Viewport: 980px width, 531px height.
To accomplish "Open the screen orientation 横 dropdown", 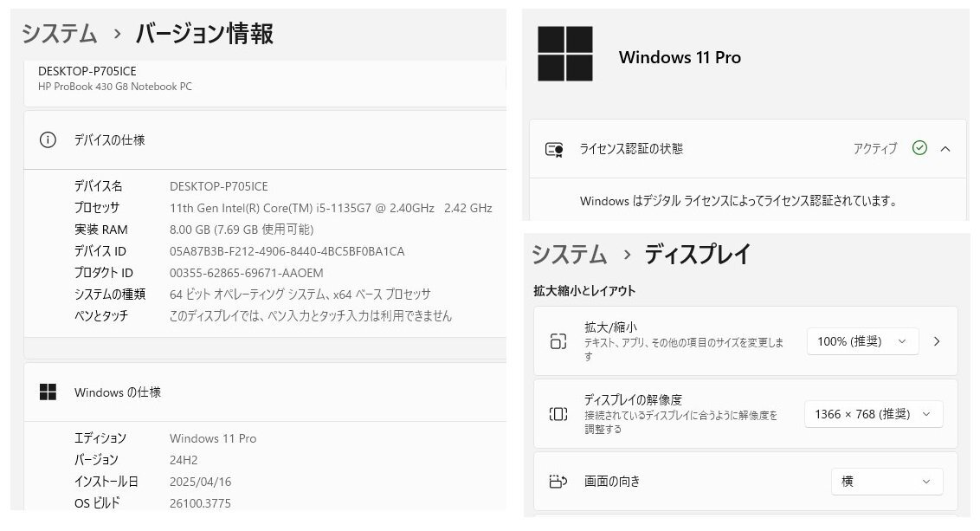I will click(887, 482).
